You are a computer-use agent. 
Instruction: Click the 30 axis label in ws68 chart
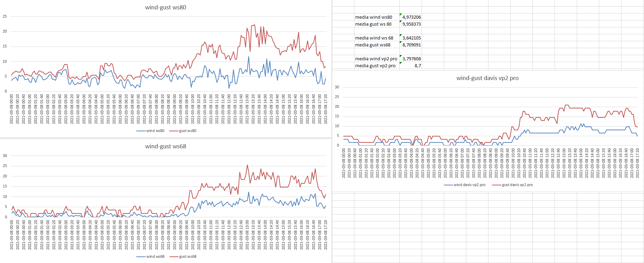(x=5, y=156)
